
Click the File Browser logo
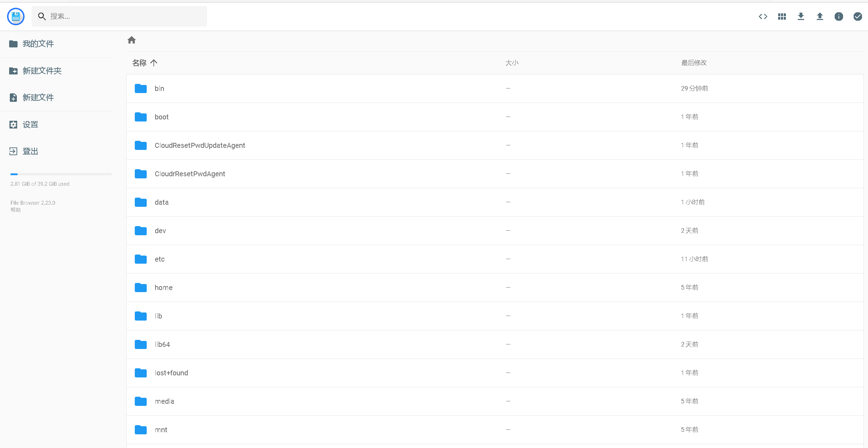[x=16, y=17]
